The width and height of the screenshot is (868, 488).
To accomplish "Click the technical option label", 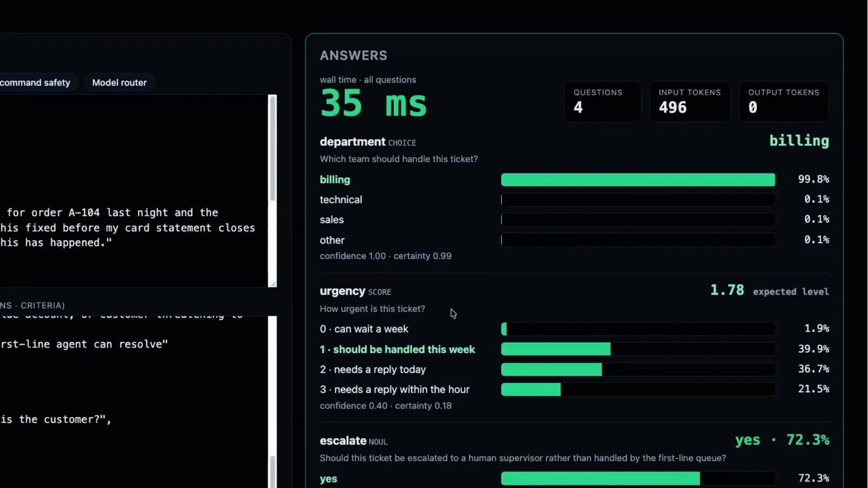I will pyautogui.click(x=341, y=200).
